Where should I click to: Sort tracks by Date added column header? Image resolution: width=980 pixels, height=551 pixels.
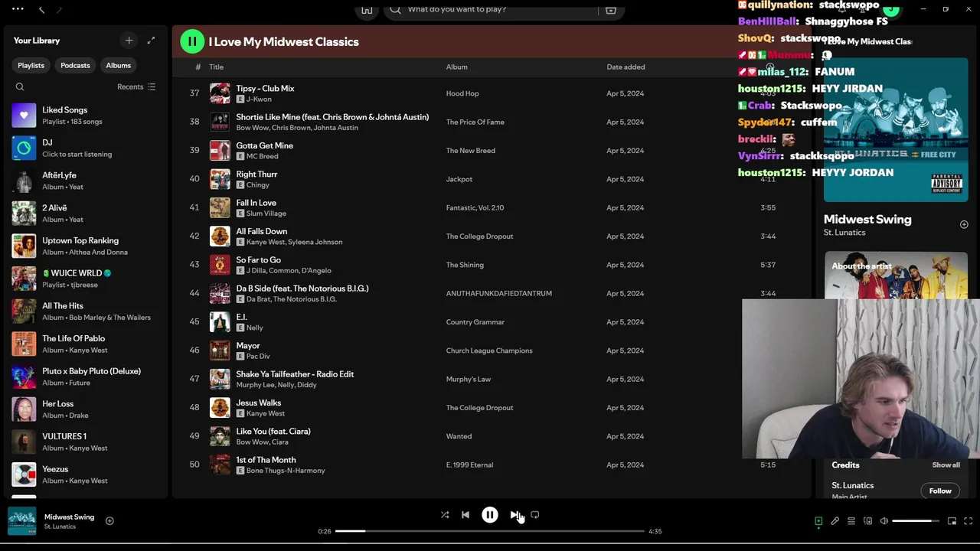click(626, 67)
